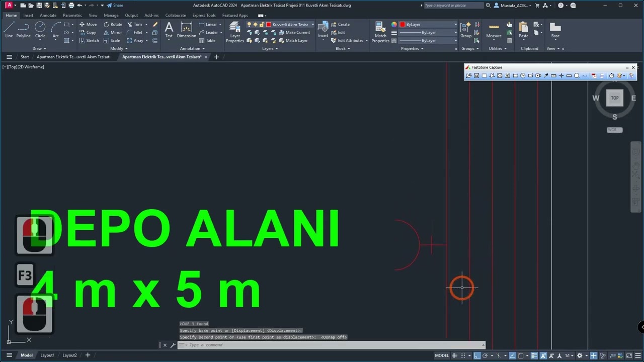This screenshot has width=644, height=362.
Task: Switch to the Parametric tab
Action: [72, 15]
